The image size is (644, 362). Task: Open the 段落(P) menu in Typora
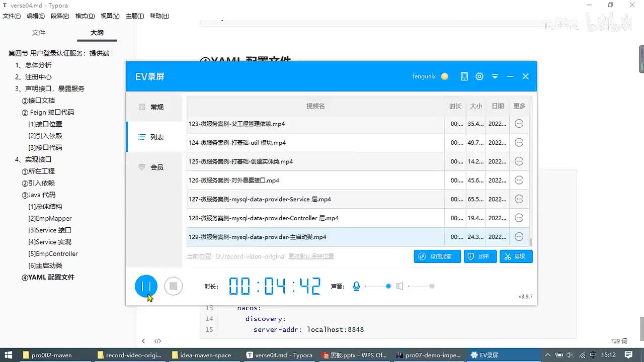tap(60, 16)
